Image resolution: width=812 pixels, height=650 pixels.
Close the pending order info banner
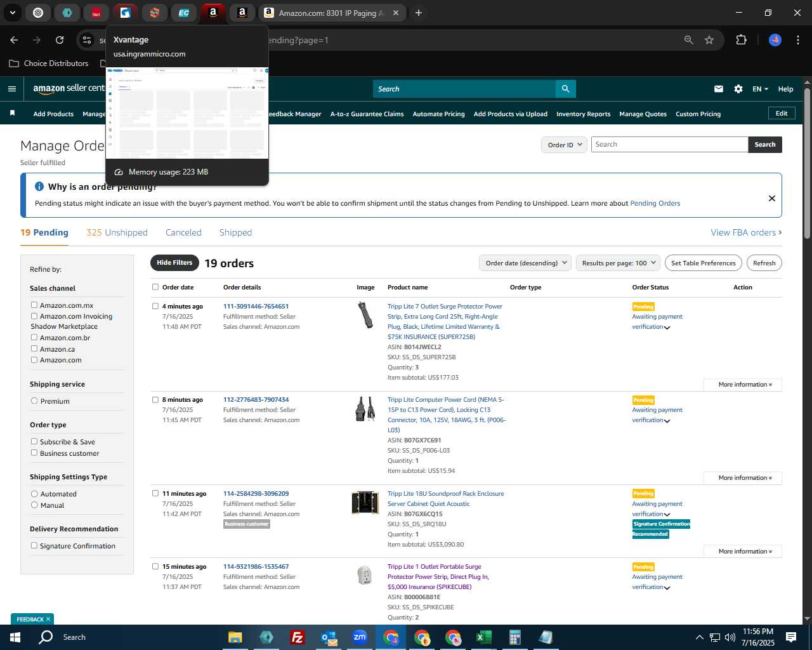coord(772,198)
